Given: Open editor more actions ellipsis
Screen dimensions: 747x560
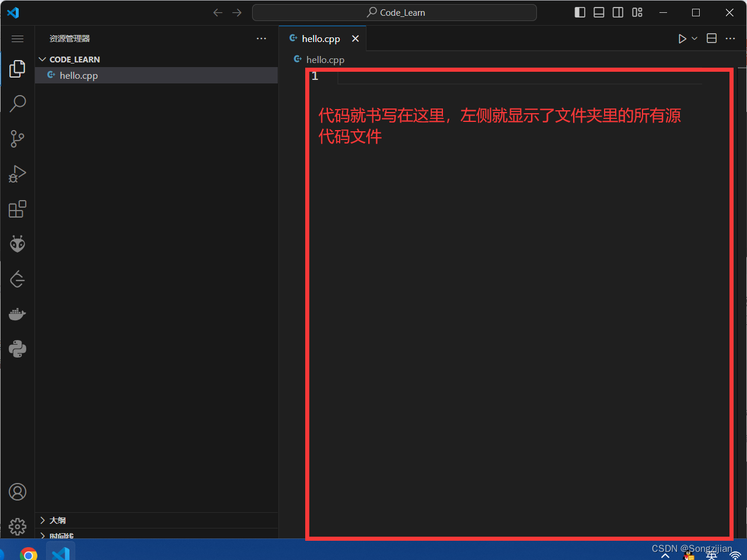Looking at the screenshot, I should click(731, 38).
